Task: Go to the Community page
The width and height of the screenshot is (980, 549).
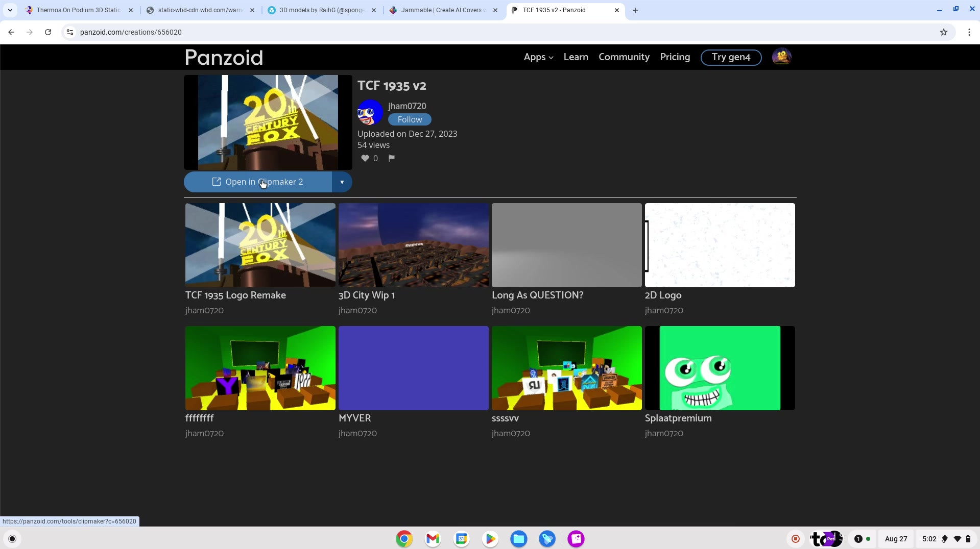Action: [624, 57]
